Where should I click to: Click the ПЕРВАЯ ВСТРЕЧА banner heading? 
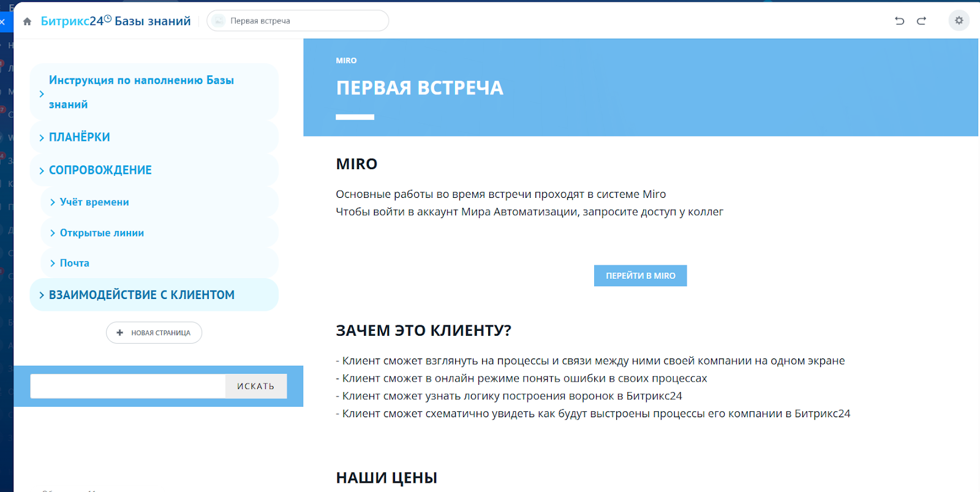pos(420,88)
